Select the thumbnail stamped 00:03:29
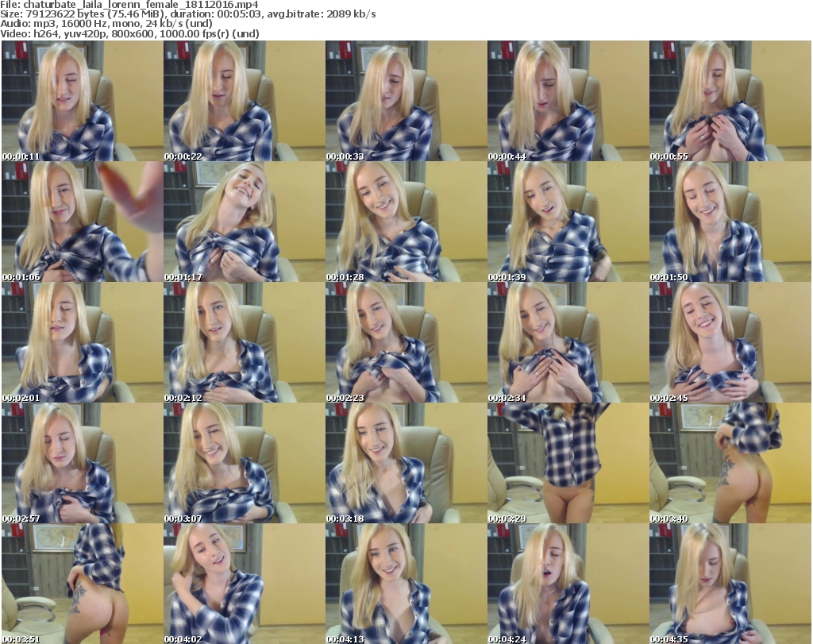 568,464
